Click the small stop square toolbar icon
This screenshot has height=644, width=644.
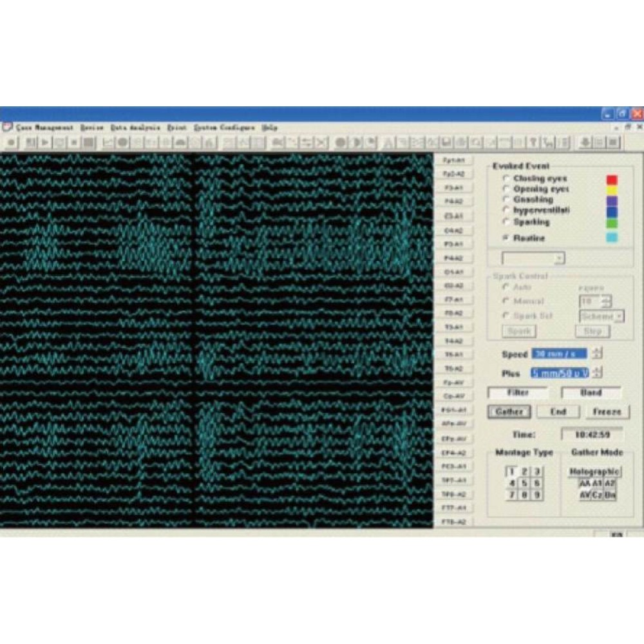(74, 142)
